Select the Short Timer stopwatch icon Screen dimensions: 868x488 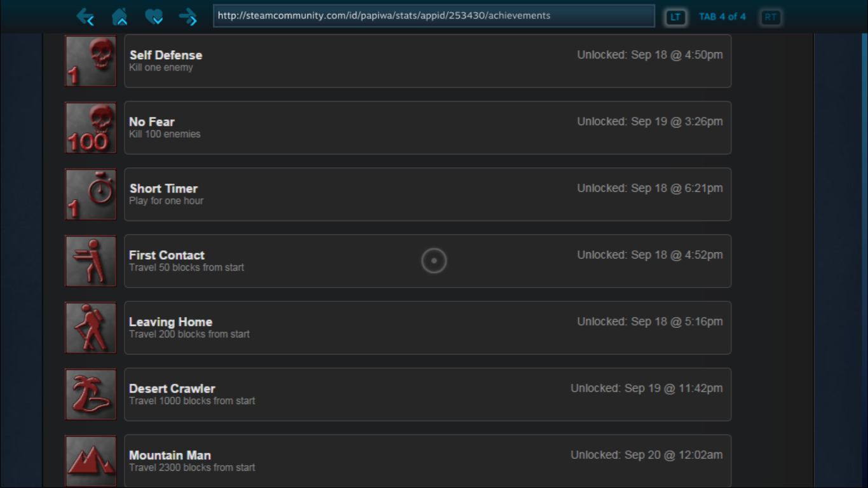91,194
